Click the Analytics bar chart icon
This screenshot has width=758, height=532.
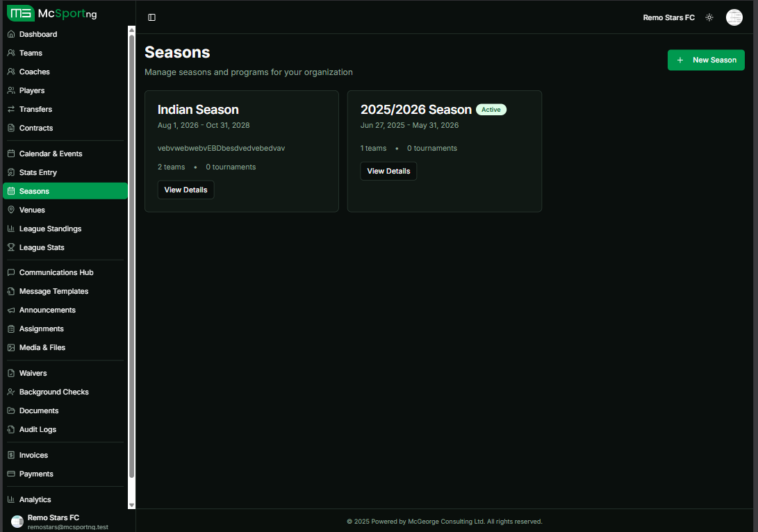11,499
